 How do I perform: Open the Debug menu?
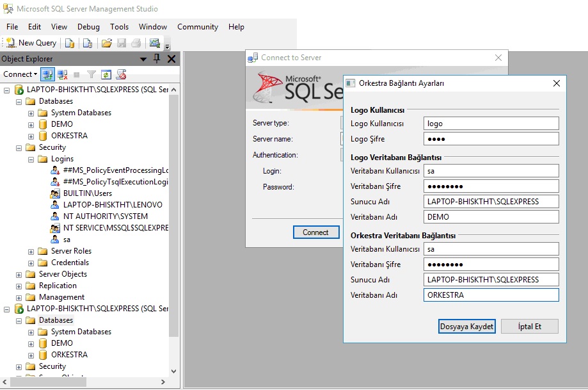[88, 27]
